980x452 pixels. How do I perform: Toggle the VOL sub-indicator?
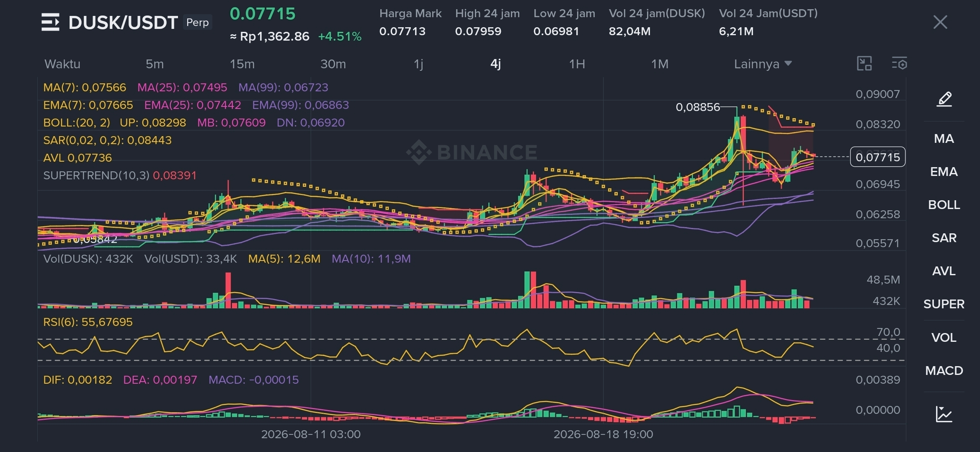pyautogui.click(x=944, y=338)
